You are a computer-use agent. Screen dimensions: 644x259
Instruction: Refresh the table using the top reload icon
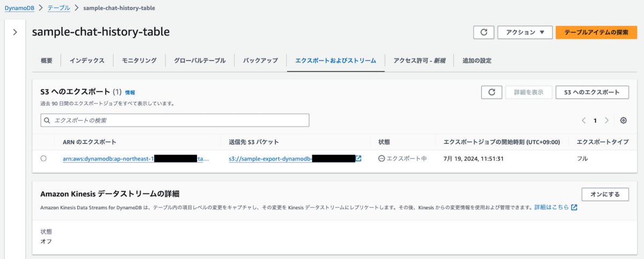click(x=484, y=32)
